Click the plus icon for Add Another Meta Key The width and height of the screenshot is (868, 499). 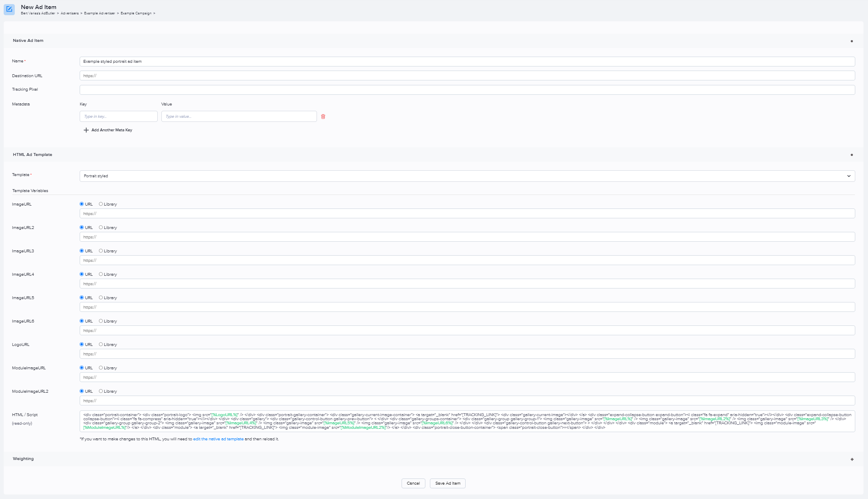click(86, 130)
